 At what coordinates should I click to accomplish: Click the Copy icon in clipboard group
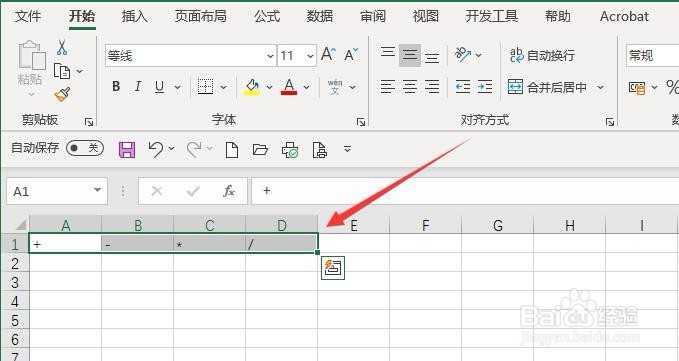pos(62,71)
